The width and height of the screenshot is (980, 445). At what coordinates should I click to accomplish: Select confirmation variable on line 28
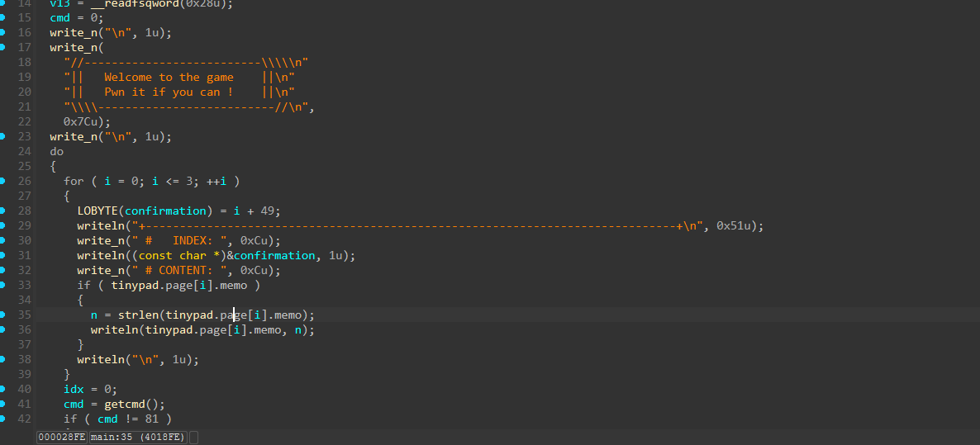point(165,211)
